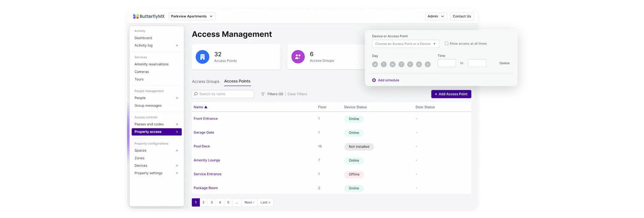Viewport: 644px width, 218px height.
Task: Click the Offline status badge for Service Entrance
Action: point(354,174)
